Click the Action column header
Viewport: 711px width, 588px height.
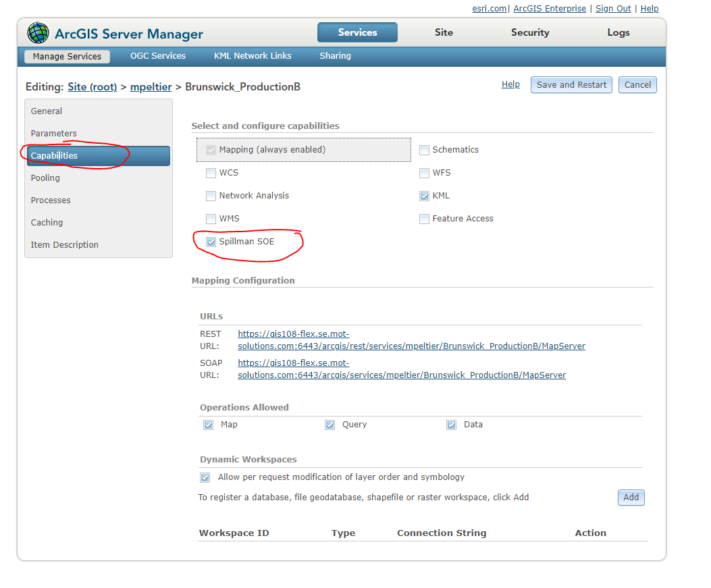(590, 533)
